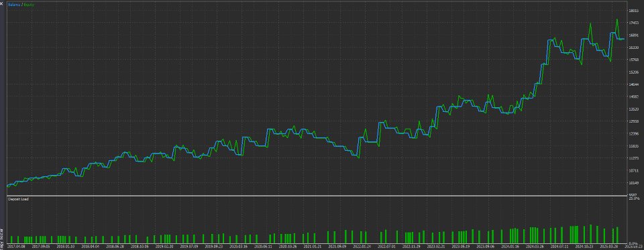The image size is (644, 250).
Task: Select the 2020.06.11 date label
Action: tap(263, 247)
